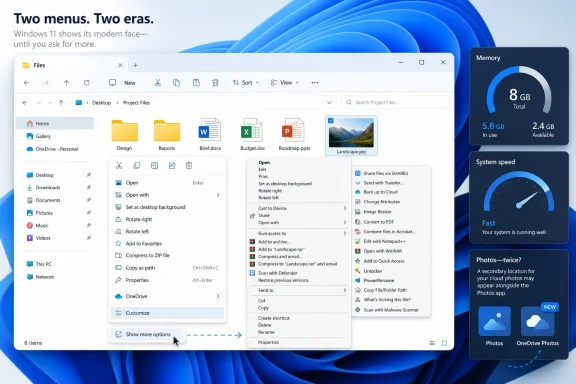Click the Paste icon in the toolbar
The image size is (576, 384).
[x=196, y=83]
